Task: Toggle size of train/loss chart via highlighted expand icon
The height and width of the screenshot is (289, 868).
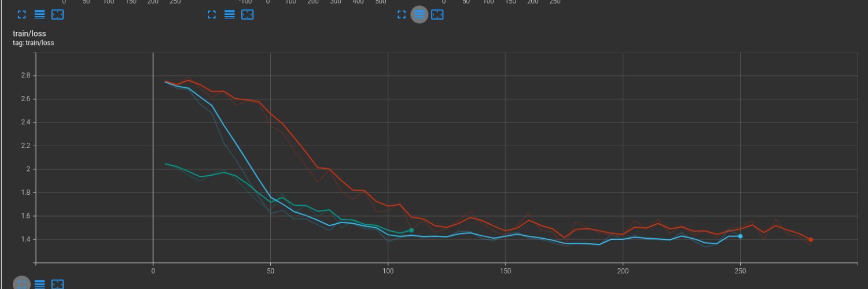Action: tap(21, 284)
